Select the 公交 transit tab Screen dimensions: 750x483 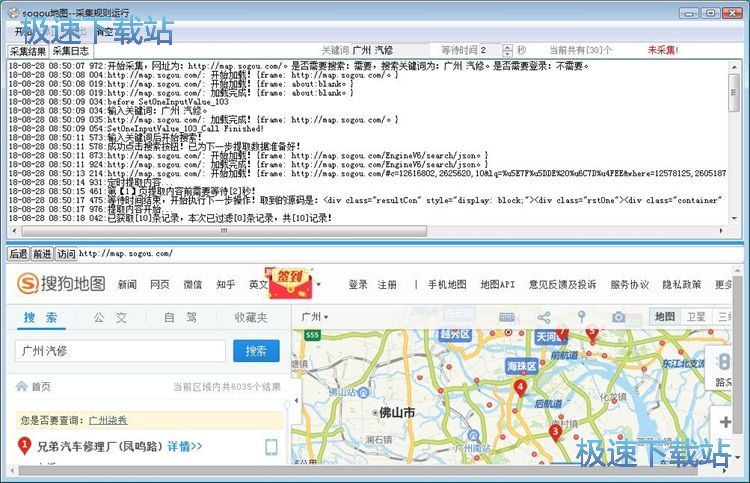click(x=110, y=318)
